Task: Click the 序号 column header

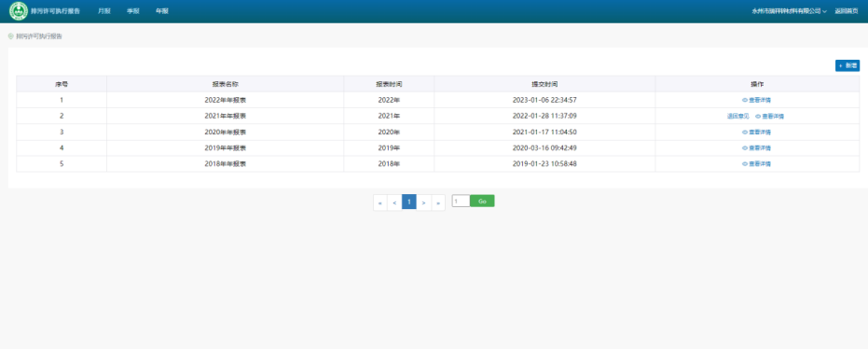Action: tap(62, 84)
